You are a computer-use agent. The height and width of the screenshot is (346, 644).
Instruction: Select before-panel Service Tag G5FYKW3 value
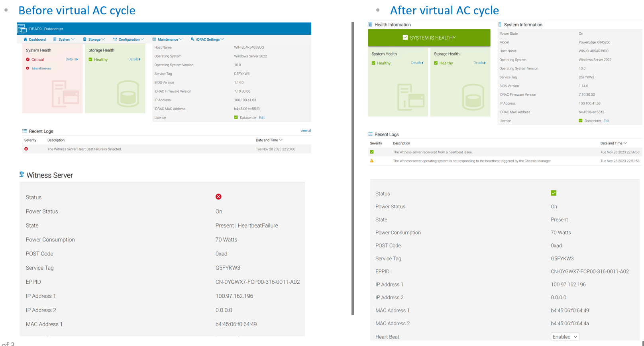coord(228,268)
